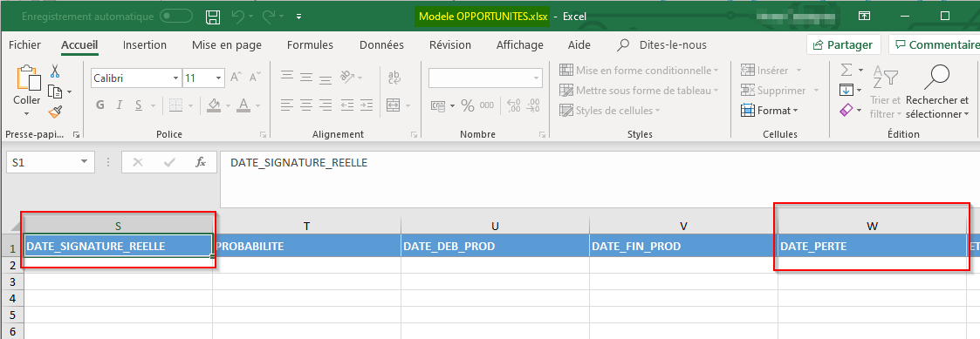Click the Merge and Center icon
The width and height of the screenshot is (980, 339).
tap(393, 105)
